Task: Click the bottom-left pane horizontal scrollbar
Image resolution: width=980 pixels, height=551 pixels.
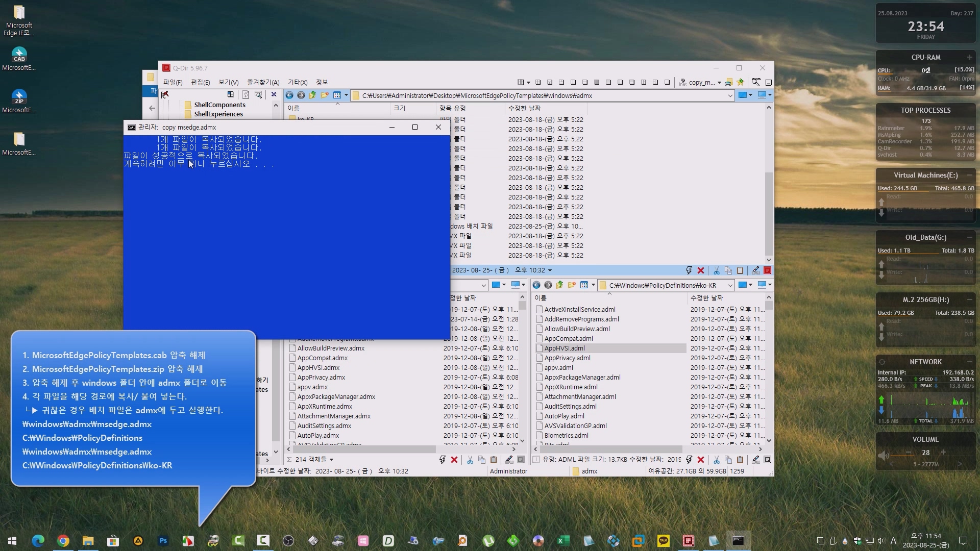Action: (364, 449)
